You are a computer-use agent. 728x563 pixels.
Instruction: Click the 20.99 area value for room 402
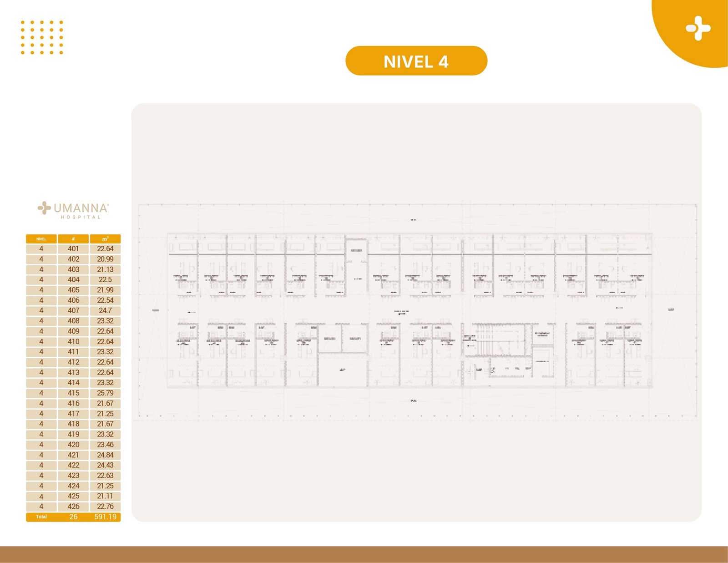(x=105, y=259)
